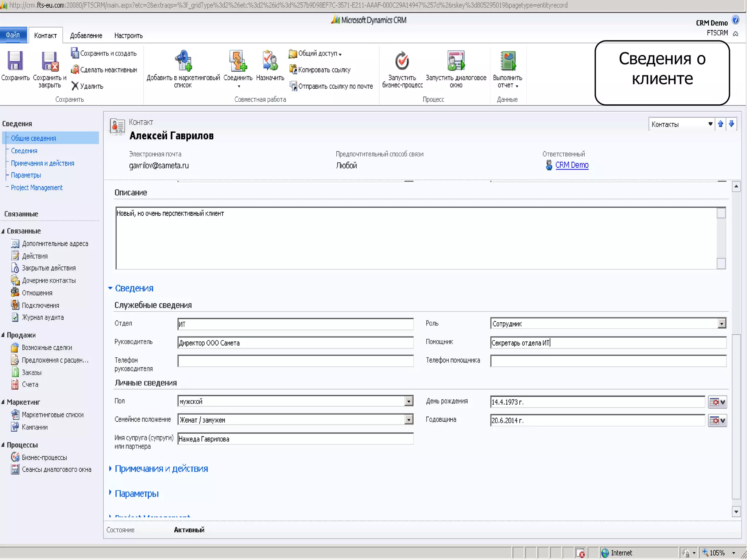
Task: Delete the contact with Удалить
Action: (x=88, y=86)
